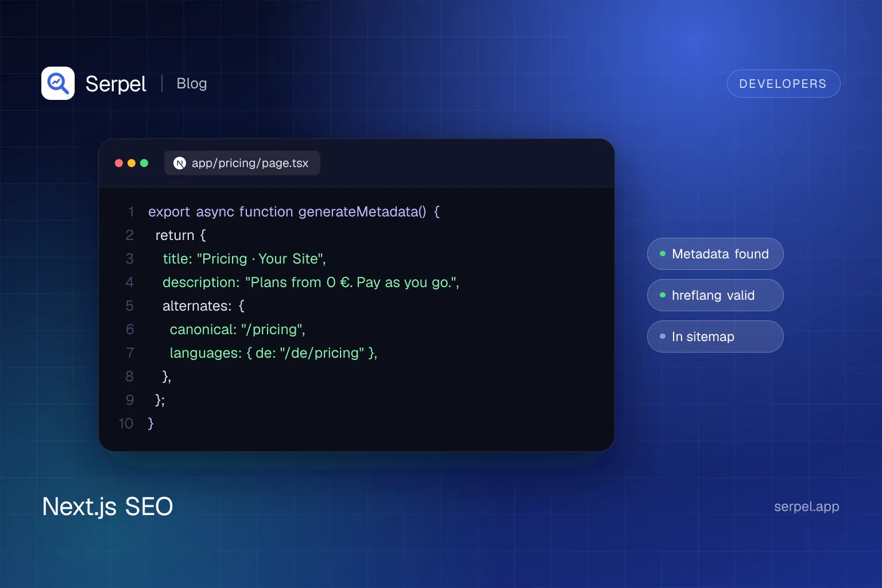The image size is (882, 588).
Task: Click green dot beside Metadata found
Action: (663, 254)
